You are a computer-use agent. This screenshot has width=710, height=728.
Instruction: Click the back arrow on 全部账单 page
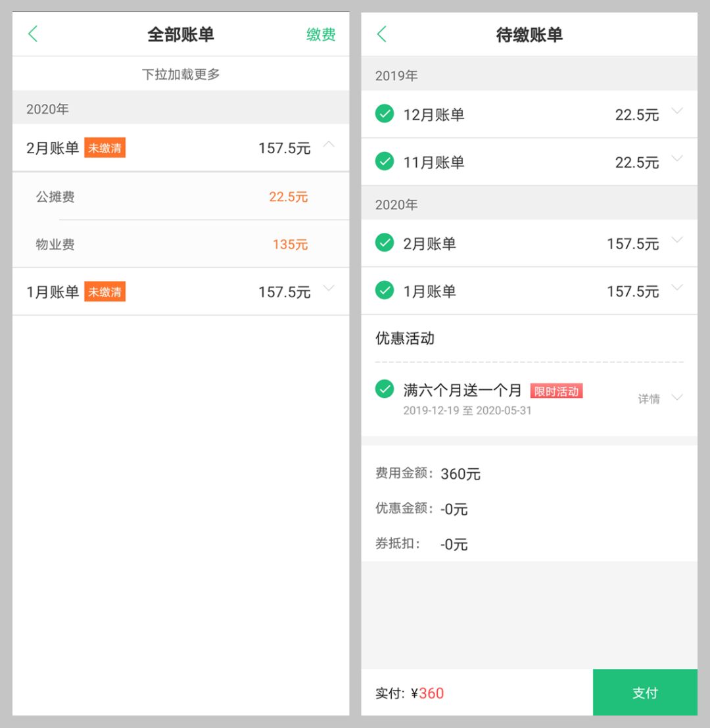pyautogui.click(x=33, y=34)
